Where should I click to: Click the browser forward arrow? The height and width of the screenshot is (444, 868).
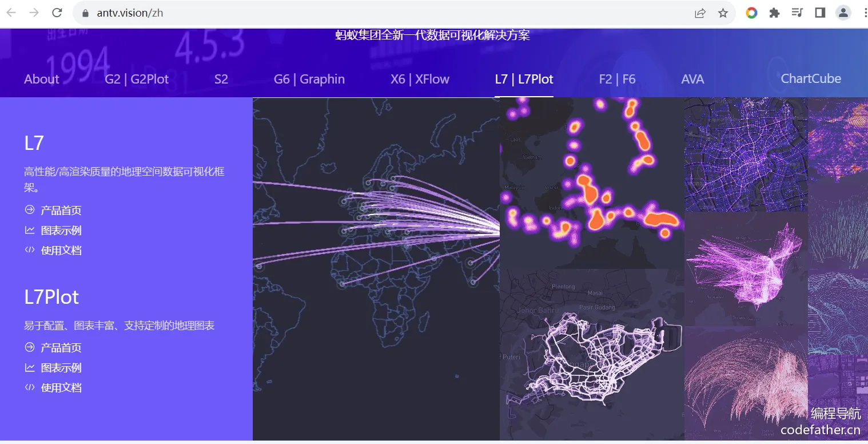[x=34, y=13]
